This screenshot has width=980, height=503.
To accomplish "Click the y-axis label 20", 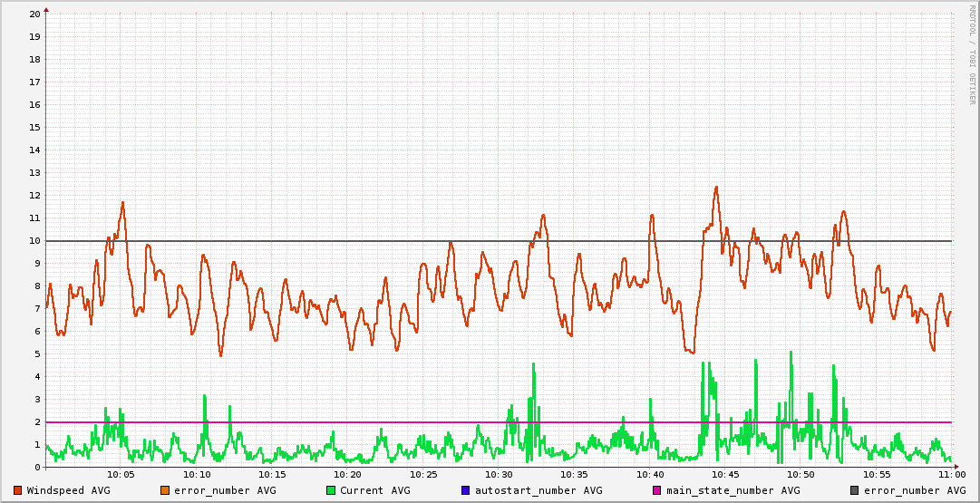I will pos(34,15).
